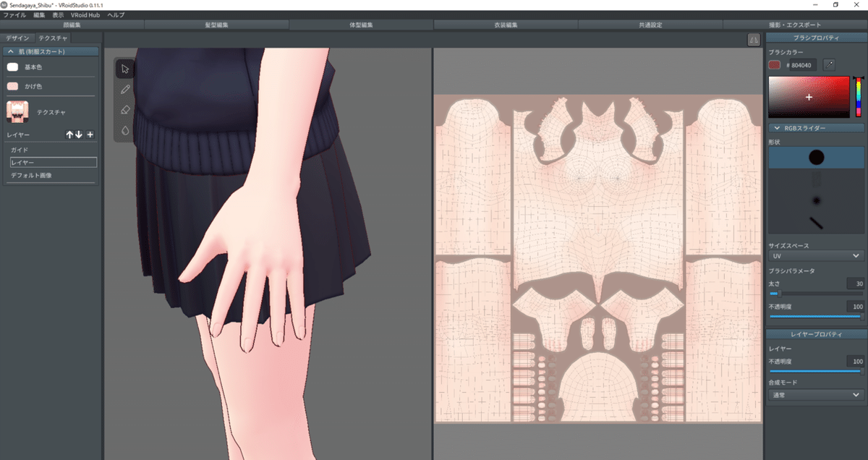Image resolution: width=868 pixels, height=460 pixels.
Task: Choose the hard round brush shape
Action: 816,157
